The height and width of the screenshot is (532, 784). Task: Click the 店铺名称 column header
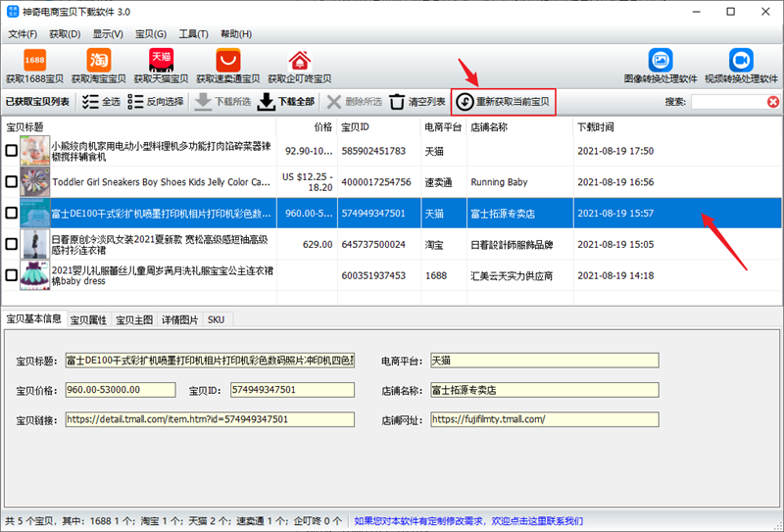[520, 127]
